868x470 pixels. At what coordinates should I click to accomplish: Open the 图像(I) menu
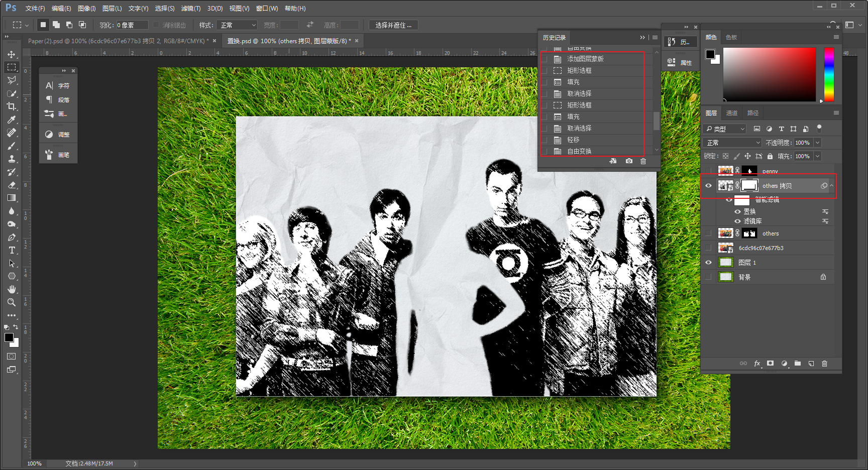[x=87, y=9]
